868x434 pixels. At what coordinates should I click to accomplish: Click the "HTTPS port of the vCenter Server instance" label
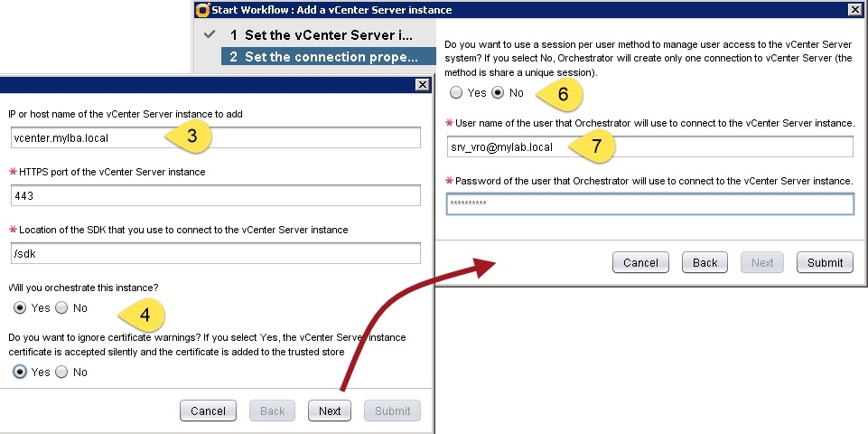(x=112, y=172)
